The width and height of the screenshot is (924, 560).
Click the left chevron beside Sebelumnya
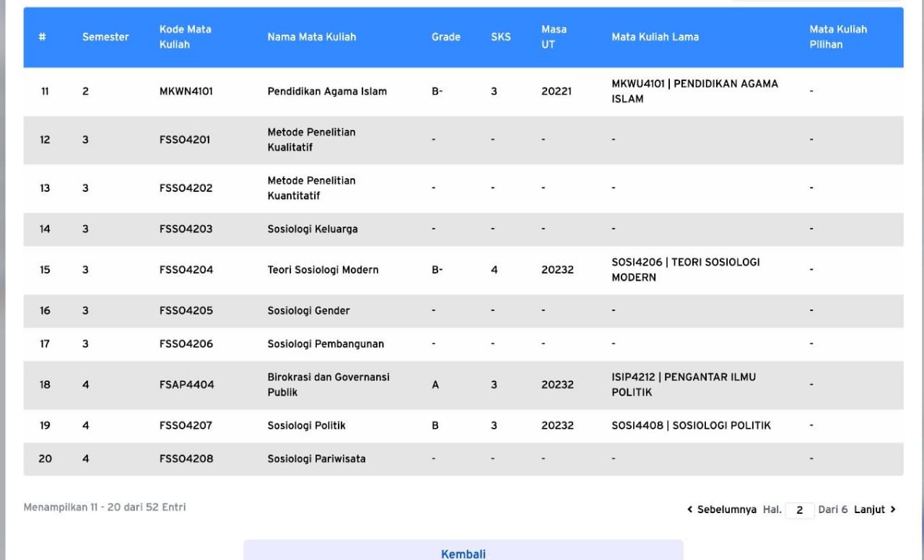[690, 509]
